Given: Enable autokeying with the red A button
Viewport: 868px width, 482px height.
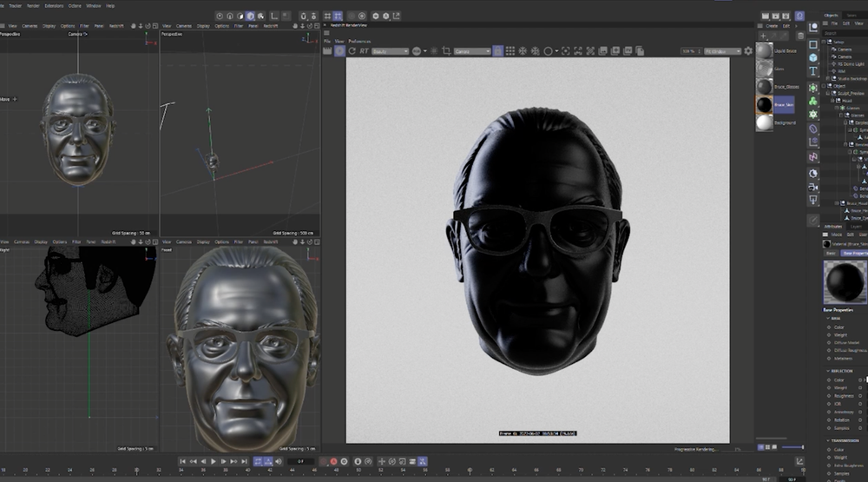Looking at the screenshot, I should click(334, 461).
